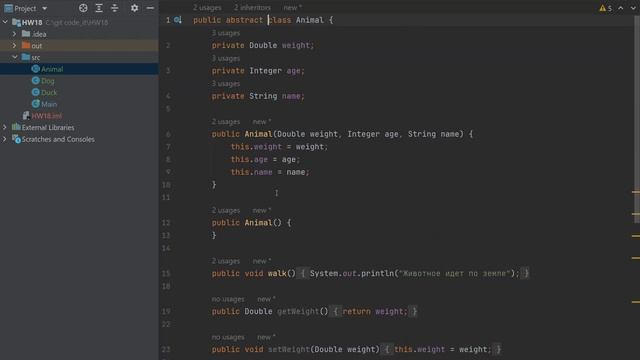This screenshot has width=640, height=360.
Task: Click warning stripe marker beside line 15
Action: click(636, 258)
